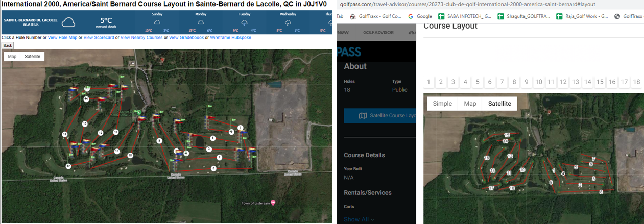Click the map icon on Satellite Course Layout button
Image resolution: width=644 pixels, height=224 pixels.
tap(363, 116)
